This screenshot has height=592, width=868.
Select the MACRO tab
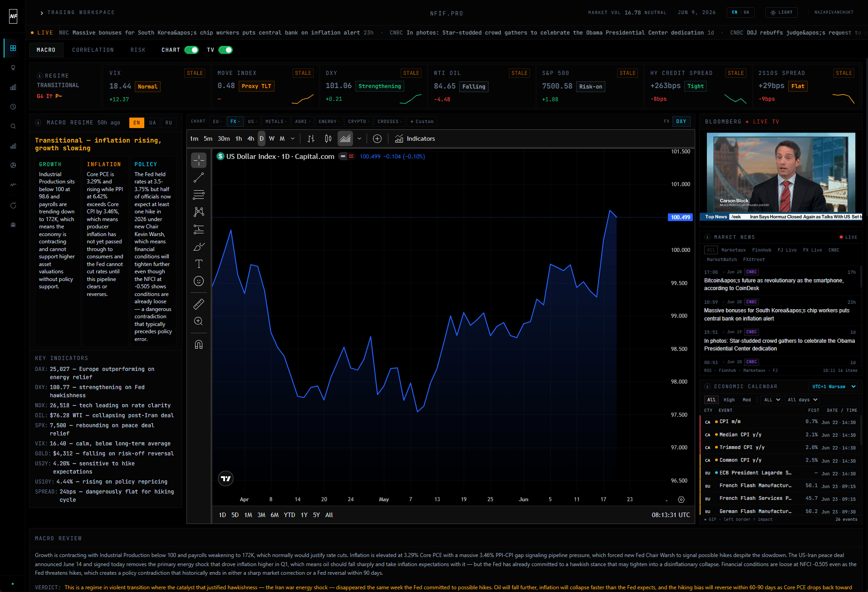(46, 50)
